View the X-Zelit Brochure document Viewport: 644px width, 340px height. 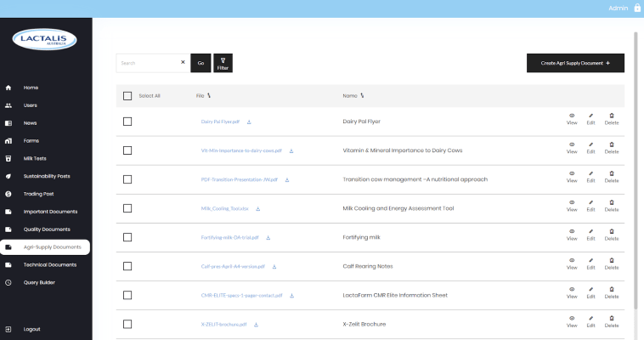click(572, 321)
